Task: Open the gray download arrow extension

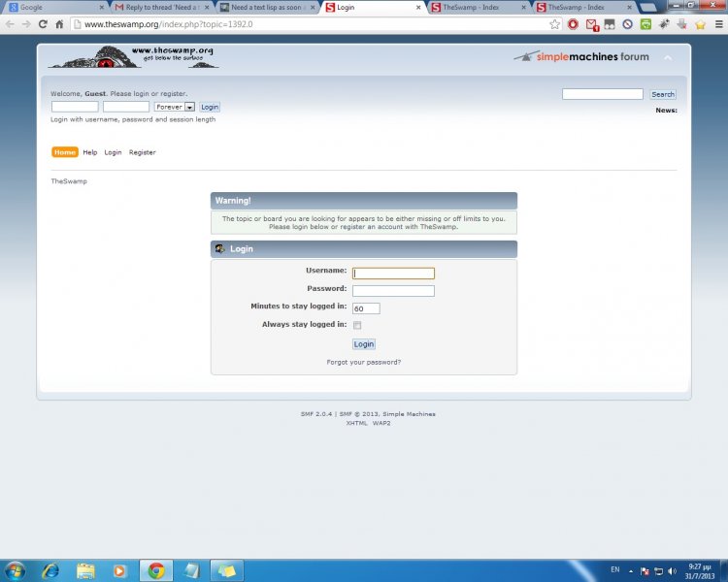Action: 681,24
